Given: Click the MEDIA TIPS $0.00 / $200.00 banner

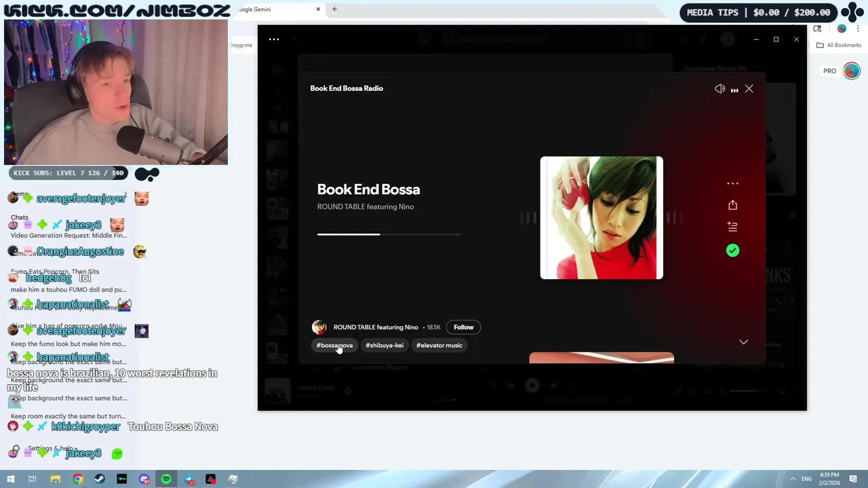Looking at the screenshot, I should point(758,12).
